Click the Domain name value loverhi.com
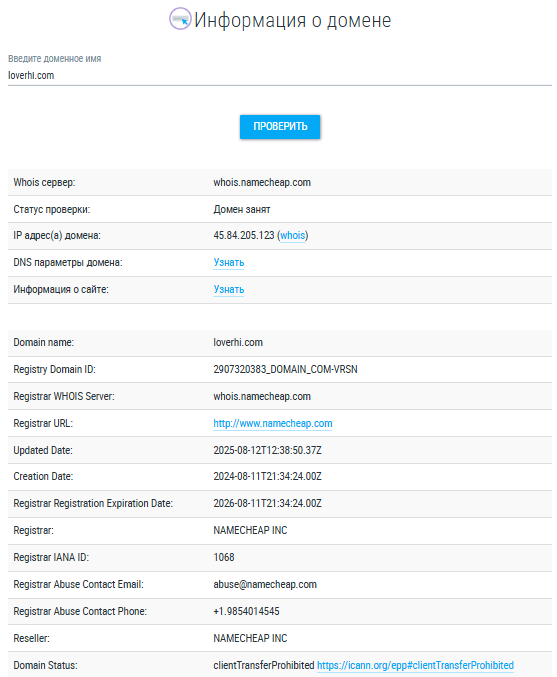This screenshot has height=677, width=557. pyautogui.click(x=238, y=342)
